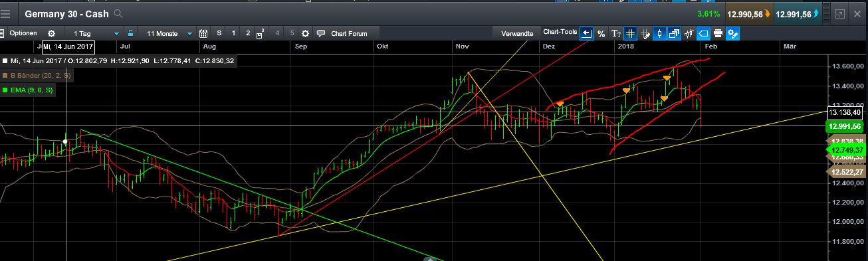Click the Mi, 14 Jun 2017 date box
The height and width of the screenshot is (261, 868).
click(68, 47)
